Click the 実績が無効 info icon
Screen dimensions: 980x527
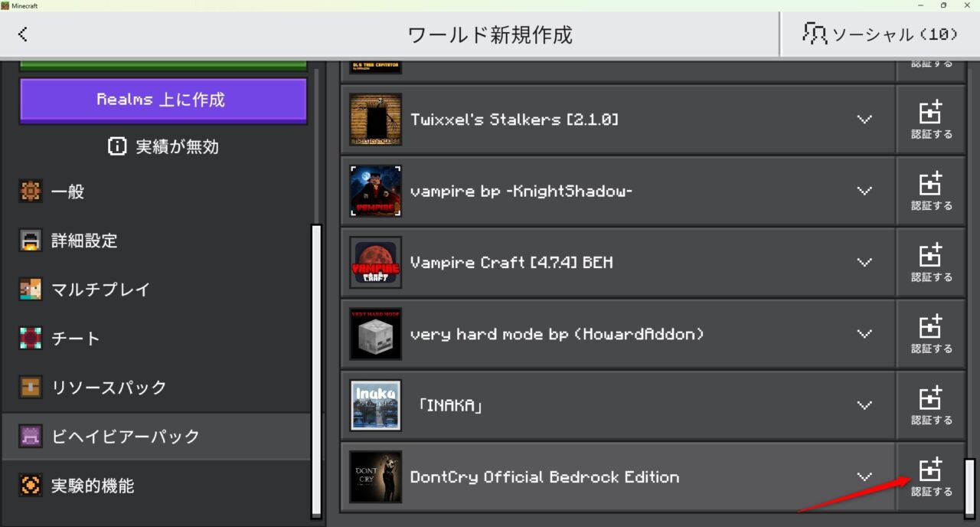(x=117, y=146)
